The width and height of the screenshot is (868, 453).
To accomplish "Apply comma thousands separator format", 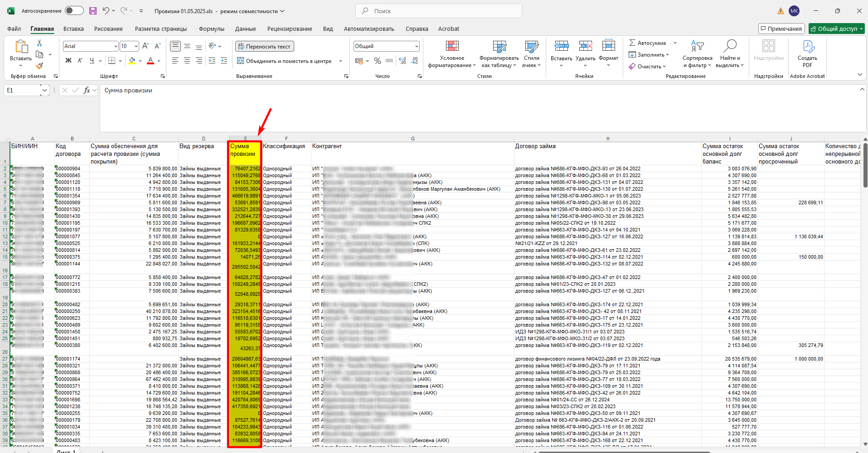I will 389,61.
